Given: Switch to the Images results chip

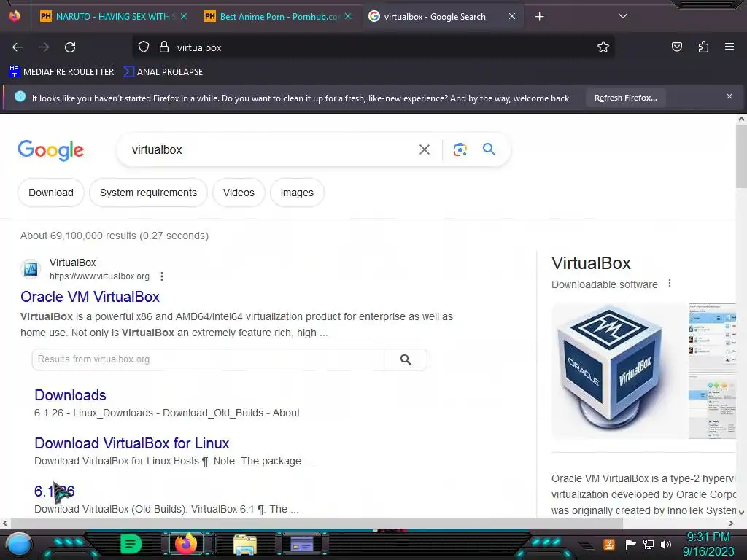Looking at the screenshot, I should click(x=297, y=192).
